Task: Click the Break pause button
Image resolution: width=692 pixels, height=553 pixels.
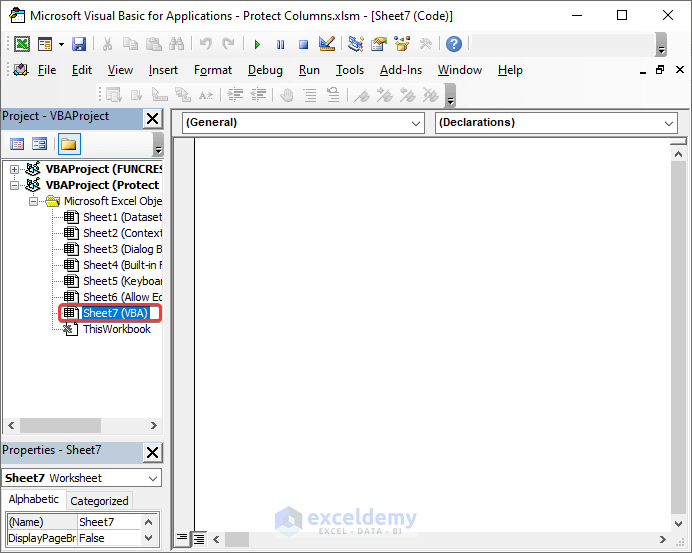Action: pyautogui.click(x=280, y=44)
